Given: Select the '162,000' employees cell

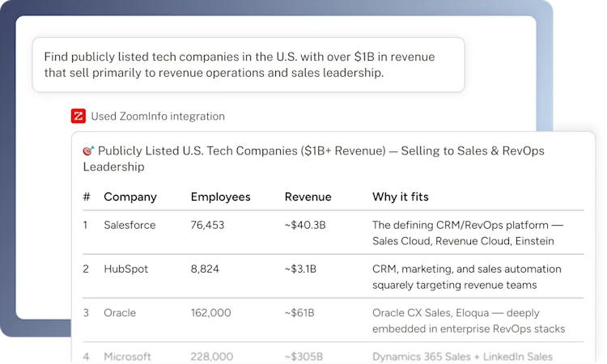Looking at the screenshot, I should [x=211, y=312].
